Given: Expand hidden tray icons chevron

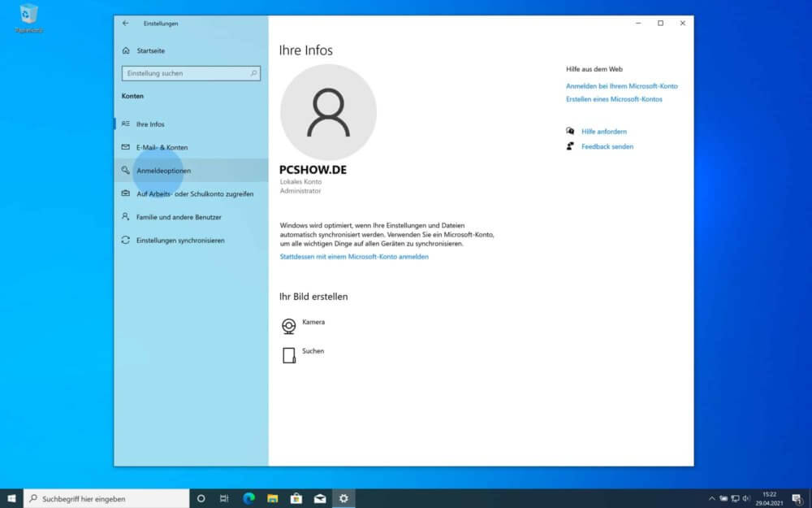Looking at the screenshot, I should 713,498.
